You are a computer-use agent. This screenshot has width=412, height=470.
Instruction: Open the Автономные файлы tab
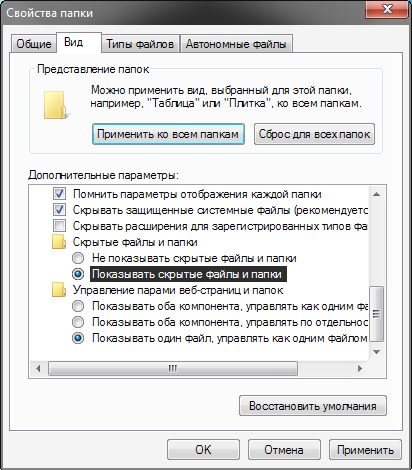(x=236, y=44)
